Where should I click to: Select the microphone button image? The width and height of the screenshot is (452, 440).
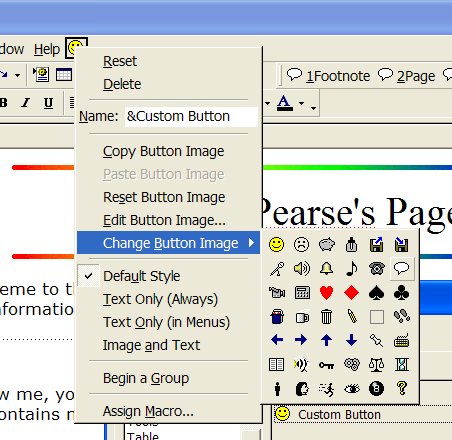click(x=276, y=268)
